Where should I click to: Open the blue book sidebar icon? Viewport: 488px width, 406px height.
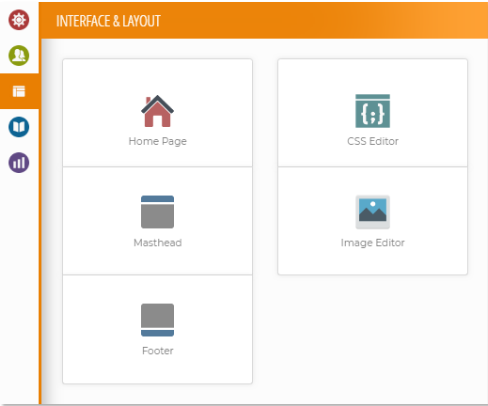(19, 127)
